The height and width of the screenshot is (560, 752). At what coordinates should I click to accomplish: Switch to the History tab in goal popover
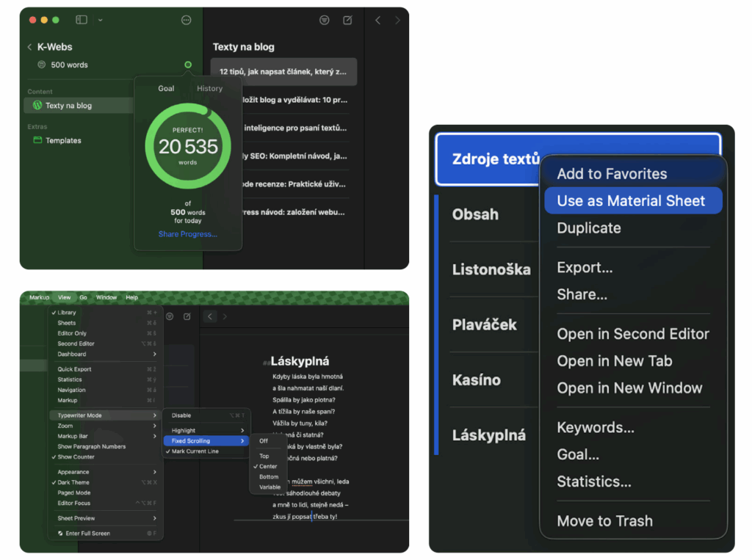coord(209,88)
